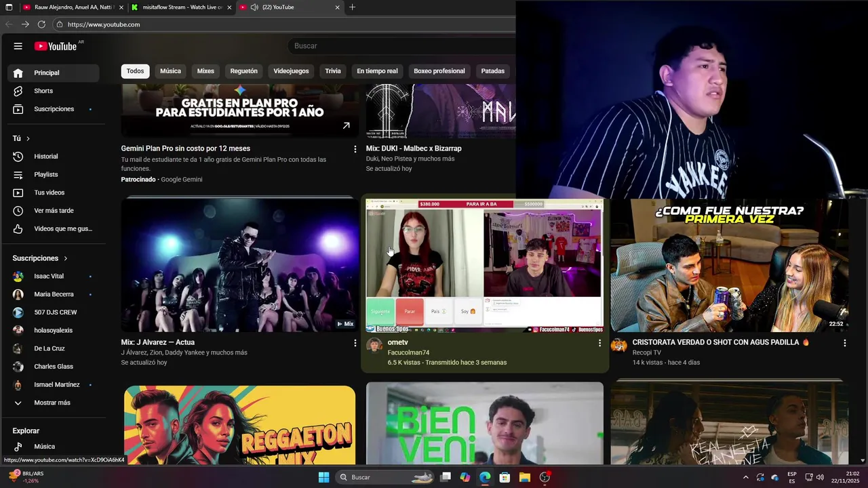Open Task View on taskbar

(446, 477)
